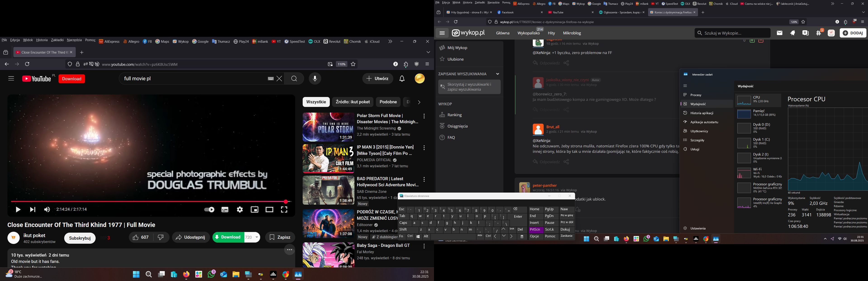Screen dimensions: 868x281
Task: Enable subtitles on the video player
Action: [225, 210]
